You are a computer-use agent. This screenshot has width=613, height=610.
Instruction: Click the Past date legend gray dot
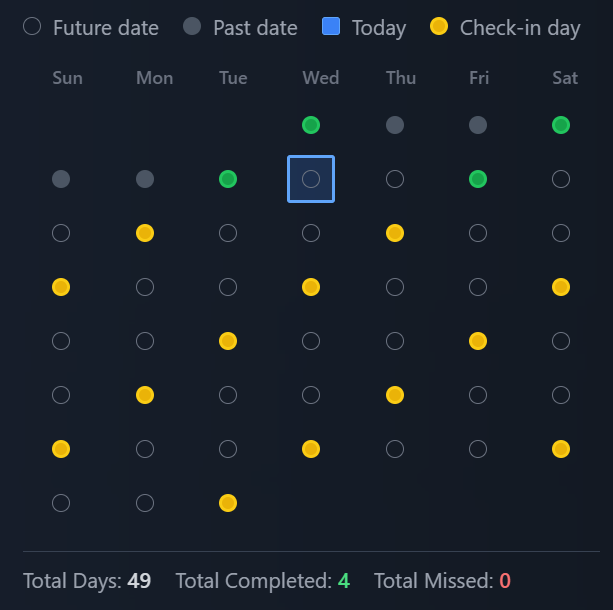click(x=192, y=27)
